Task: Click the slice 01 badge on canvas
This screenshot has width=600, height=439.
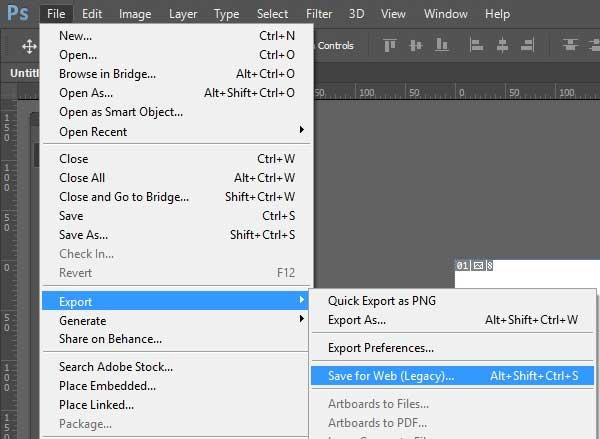Action: [x=462, y=265]
